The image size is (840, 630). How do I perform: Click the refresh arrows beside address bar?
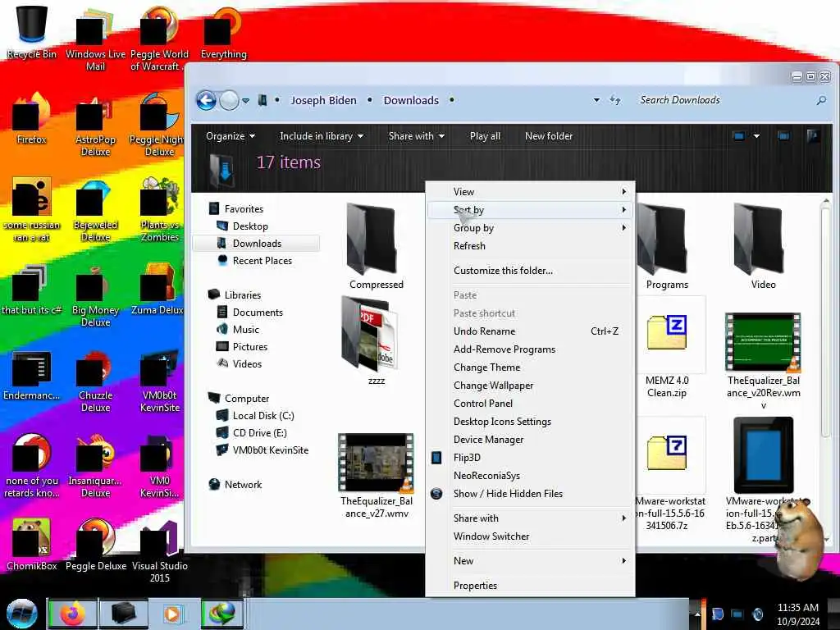pyautogui.click(x=615, y=100)
